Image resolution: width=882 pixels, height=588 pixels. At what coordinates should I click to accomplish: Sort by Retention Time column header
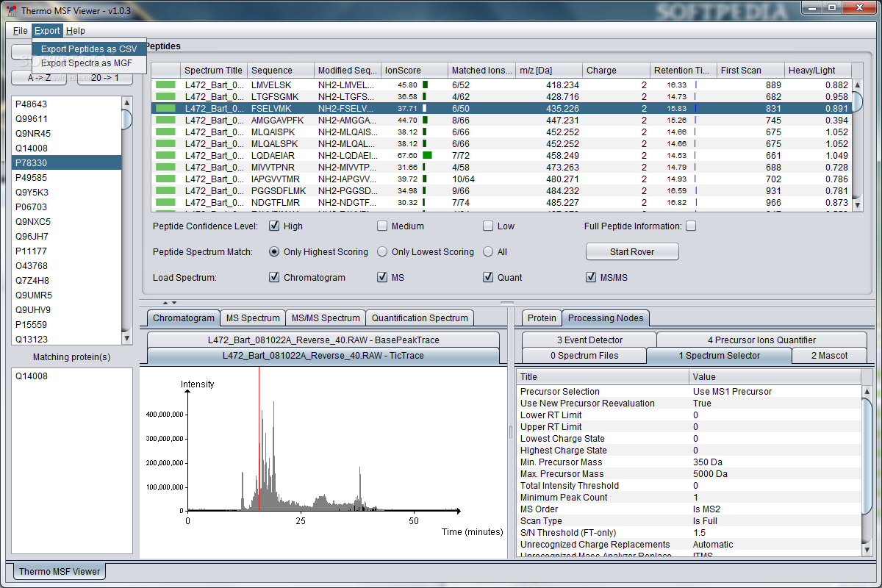684,71
